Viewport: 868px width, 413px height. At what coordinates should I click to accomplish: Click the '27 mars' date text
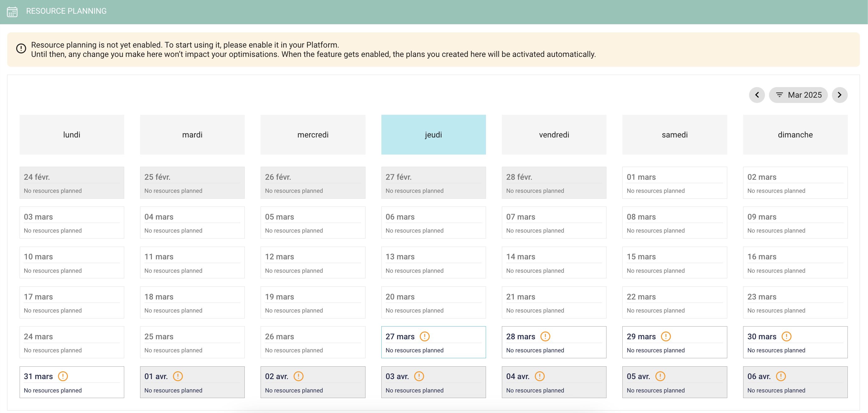(400, 336)
